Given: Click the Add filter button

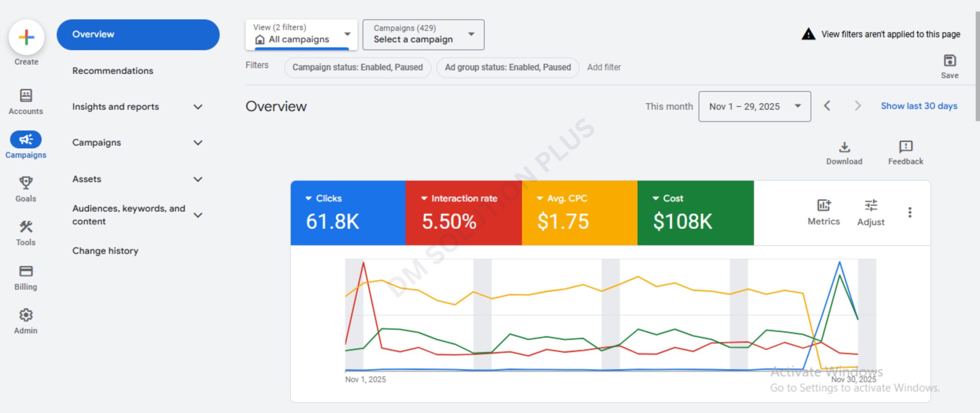Looking at the screenshot, I should click(604, 67).
